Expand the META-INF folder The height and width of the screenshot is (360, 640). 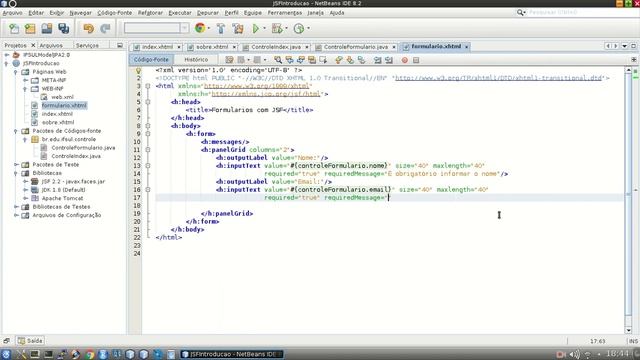(25, 80)
